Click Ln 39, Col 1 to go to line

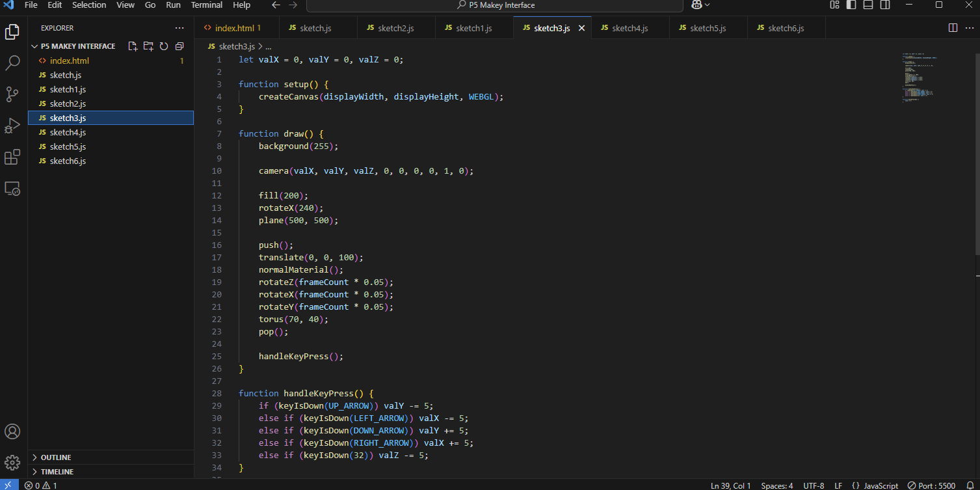click(730, 485)
